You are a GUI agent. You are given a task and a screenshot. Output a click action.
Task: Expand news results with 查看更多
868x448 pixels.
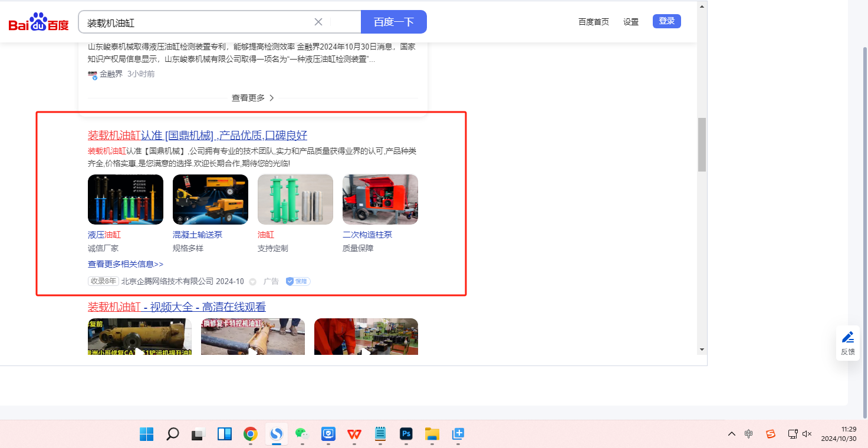pos(253,98)
